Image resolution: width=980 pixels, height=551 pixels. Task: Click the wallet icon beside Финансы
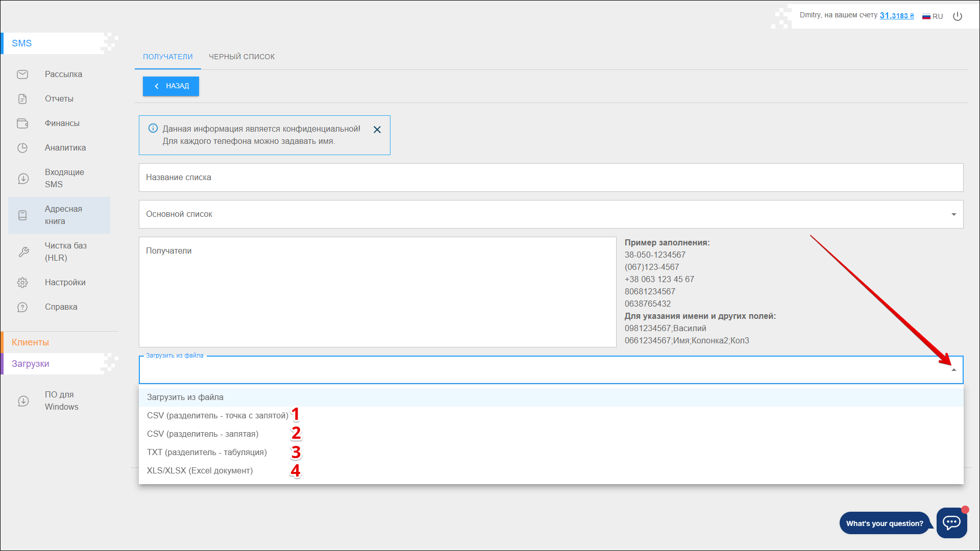[x=22, y=123]
